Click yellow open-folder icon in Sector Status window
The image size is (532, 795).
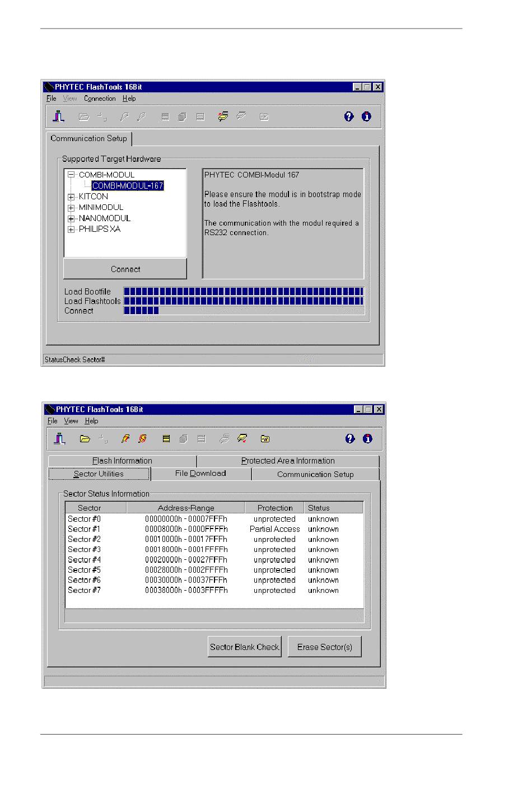(85, 439)
